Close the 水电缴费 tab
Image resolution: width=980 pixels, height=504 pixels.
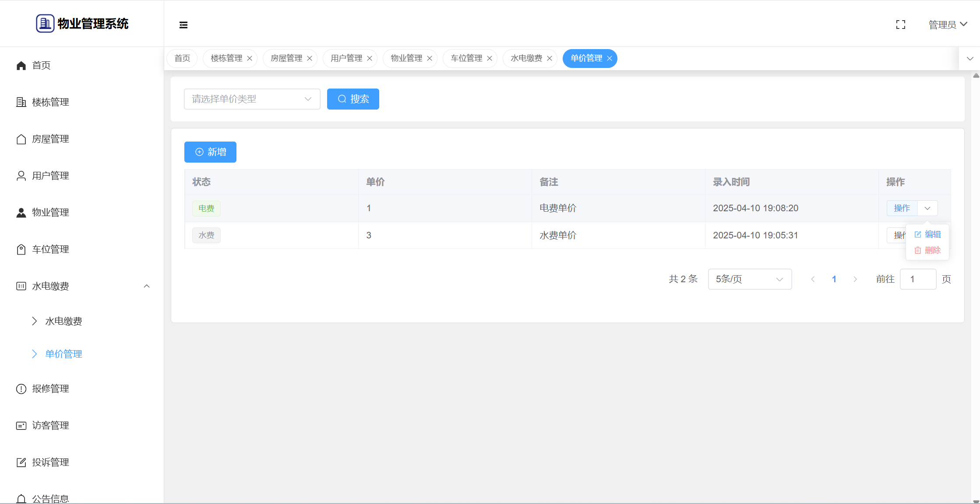point(550,59)
